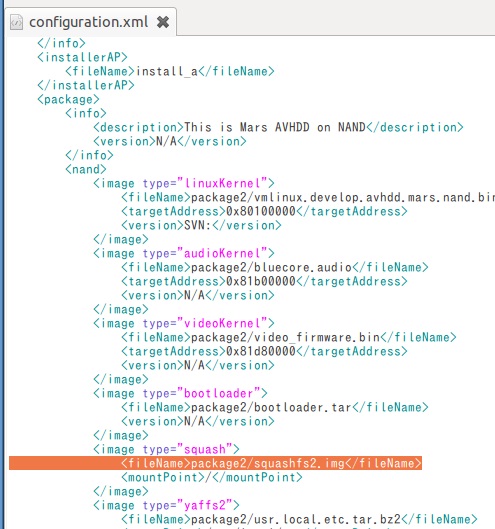
Task: Close the configuration.xml tab
Action: click(163, 22)
